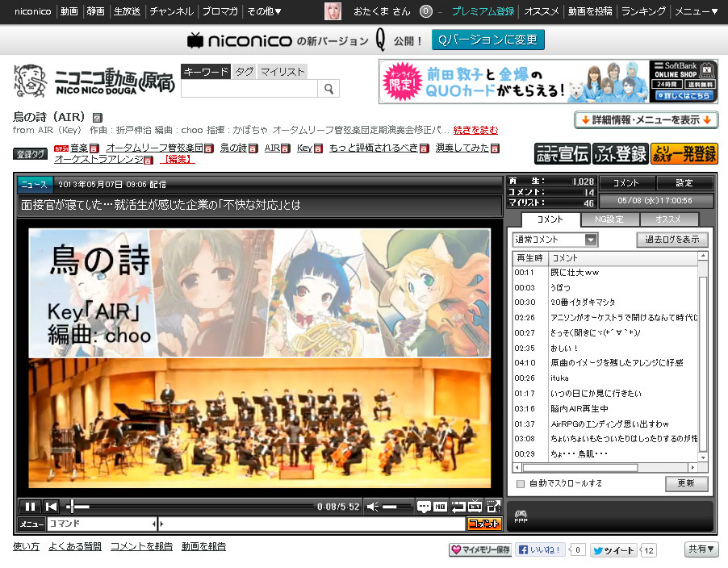The height and width of the screenshot is (568, 728).
Task: Open dictionary icon next to オータムリーフ管弦楽団 tag
Action: [x=209, y=148]
